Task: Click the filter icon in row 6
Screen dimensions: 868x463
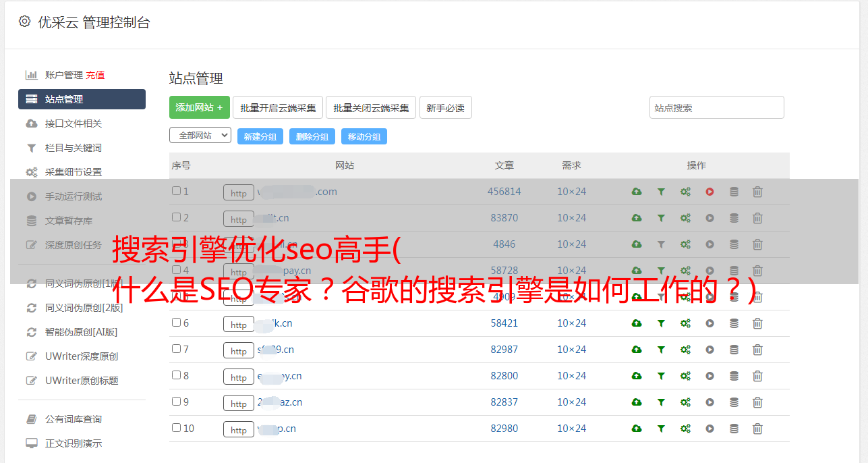Action: click(661, 323)
